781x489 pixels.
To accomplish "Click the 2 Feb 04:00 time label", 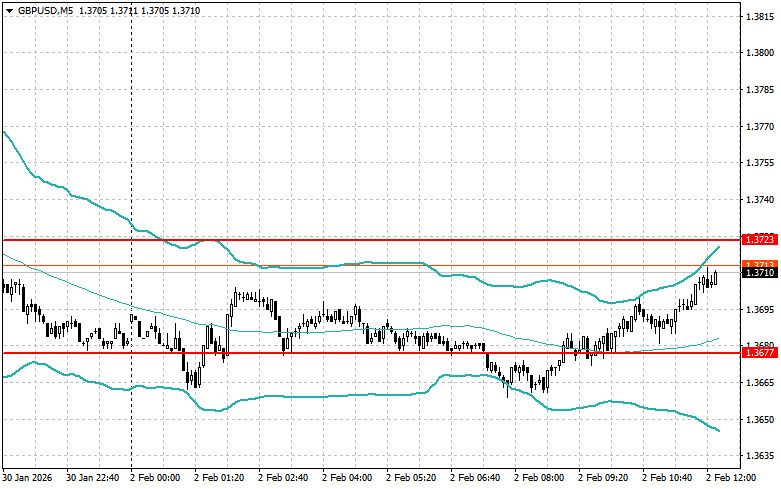I will pos(347,478).
